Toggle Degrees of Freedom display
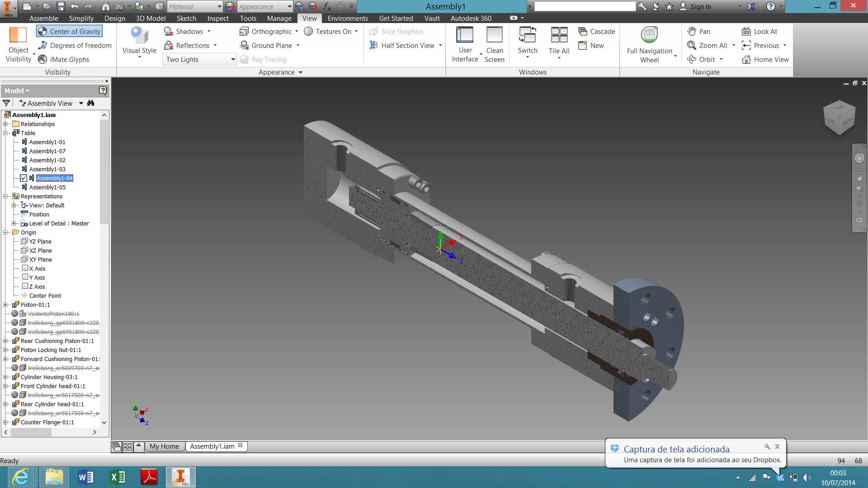 75,45
